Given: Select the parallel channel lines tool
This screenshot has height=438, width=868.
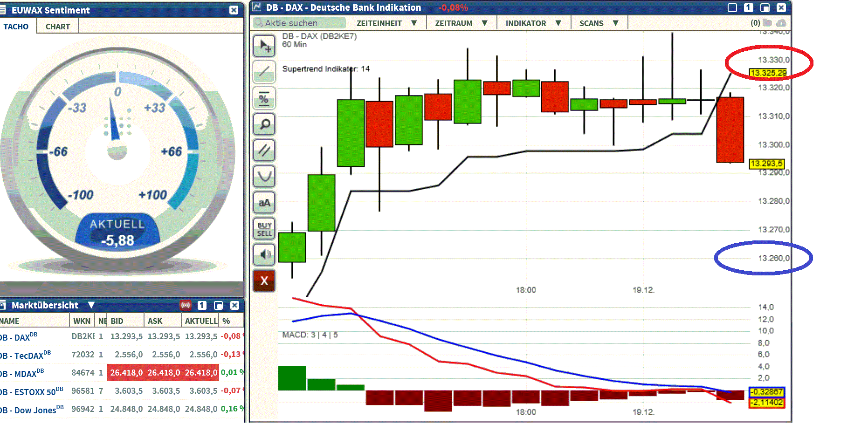Looking at the screenshot, I should pyautogui.click(x=264, y=151).
